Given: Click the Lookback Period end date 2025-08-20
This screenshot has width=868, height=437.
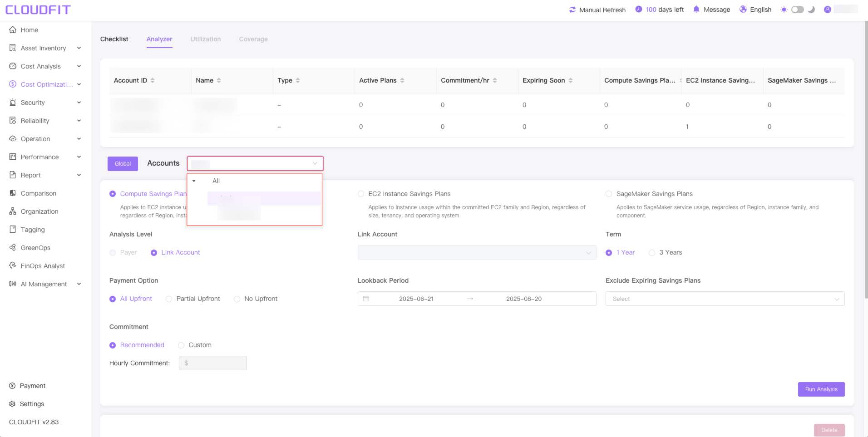Looking at the screenshot, I should pos(524,299).
